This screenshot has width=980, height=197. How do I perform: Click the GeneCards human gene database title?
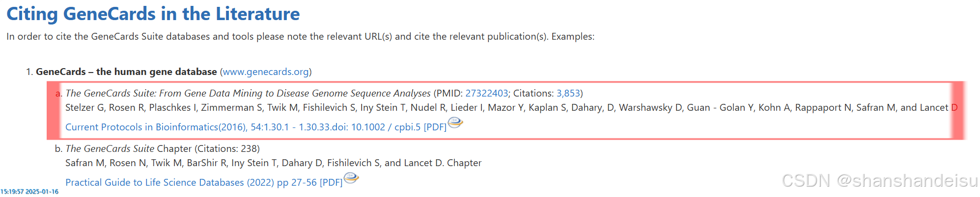(x=126, y=72)
